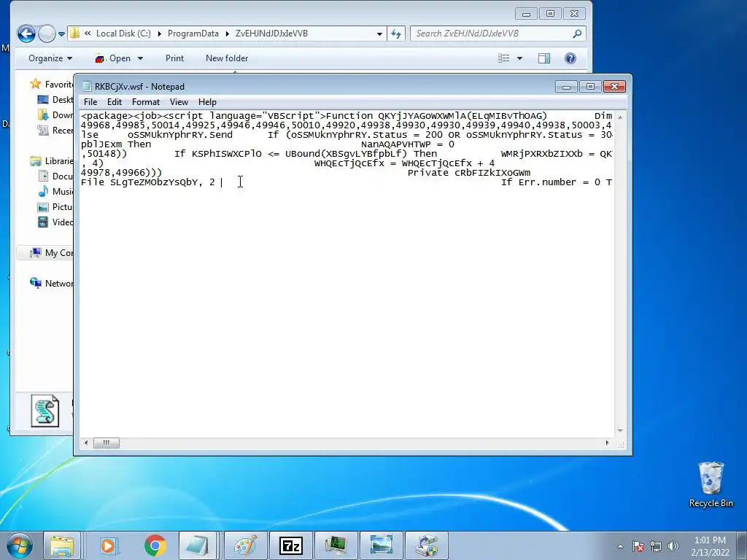Expand the Open button dropdown arrow
The image size is (747, 560).
coord(140,58)
